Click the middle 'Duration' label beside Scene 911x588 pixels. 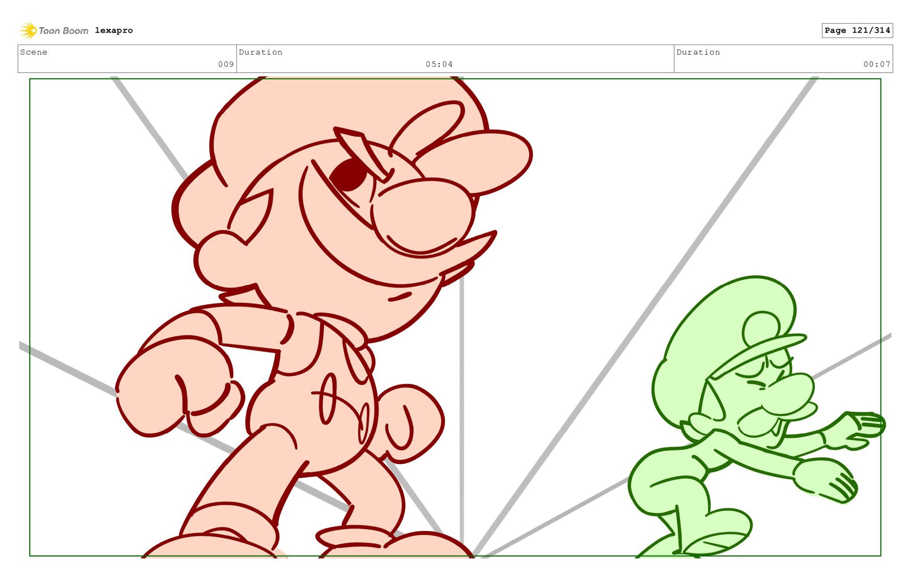pyautogui.click(x=260, y=52)
